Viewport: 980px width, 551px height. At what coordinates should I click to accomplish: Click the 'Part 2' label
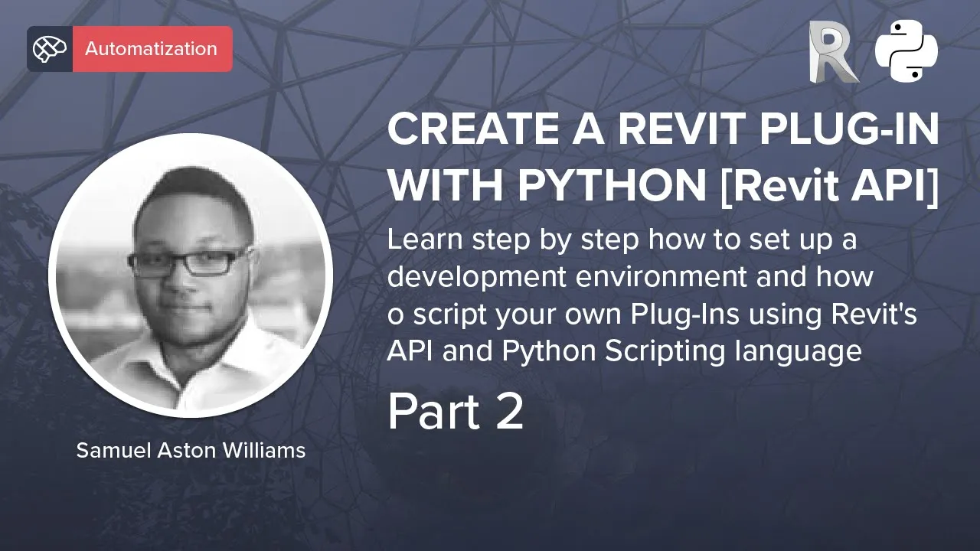pyautogui.click(x=456, y=412)
